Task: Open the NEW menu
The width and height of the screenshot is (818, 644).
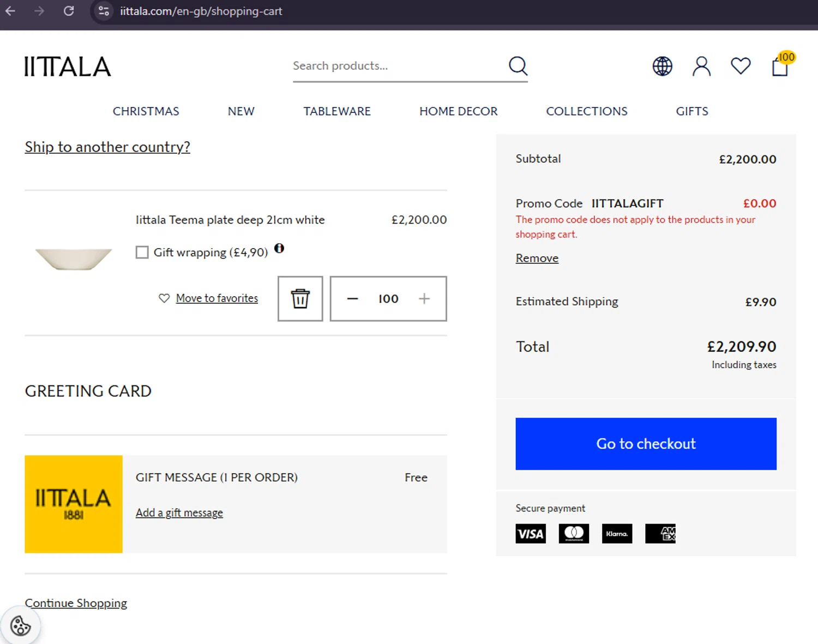Action: click(241, 111)
